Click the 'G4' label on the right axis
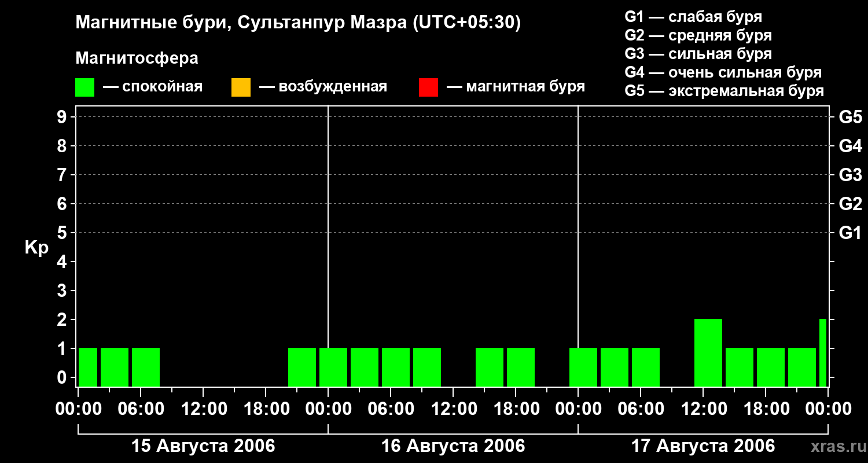868x463 pixels. [x=850, y=146]
